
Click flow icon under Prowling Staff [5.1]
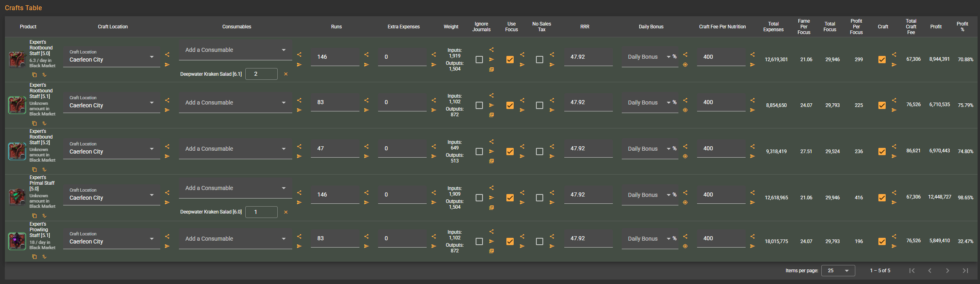[x=45, y=256]
